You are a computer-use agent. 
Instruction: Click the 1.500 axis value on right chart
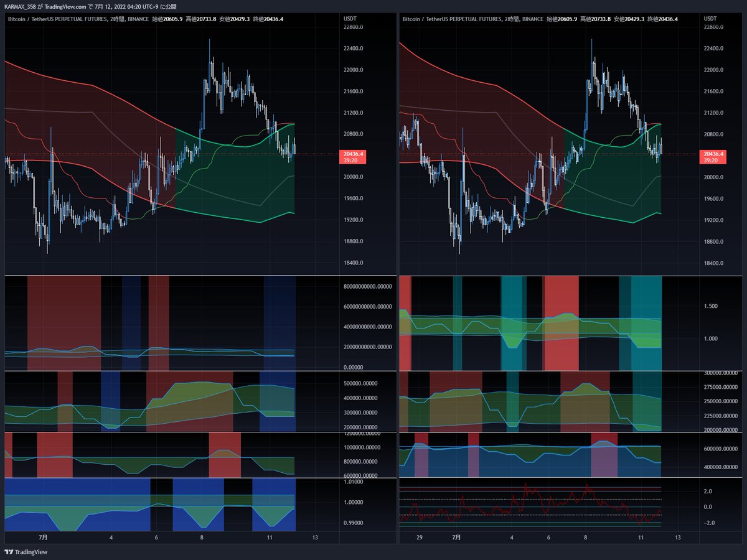pos(710,307)
